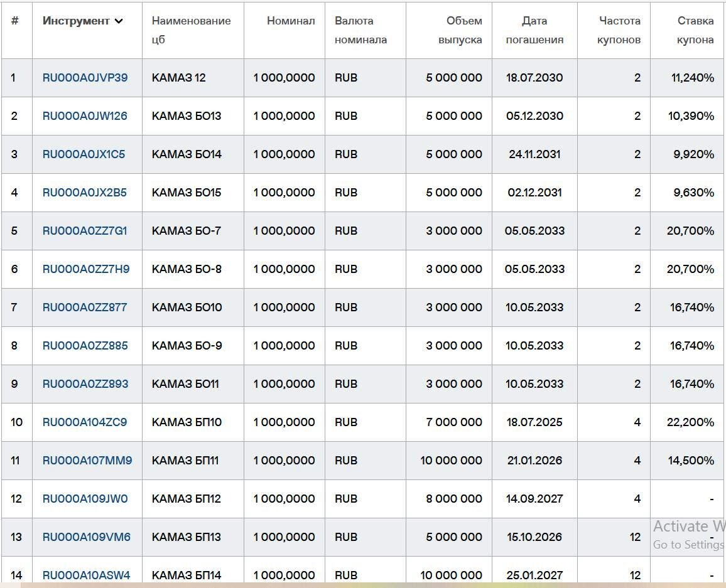Click issue volume 8 000 000

[453, 499]
